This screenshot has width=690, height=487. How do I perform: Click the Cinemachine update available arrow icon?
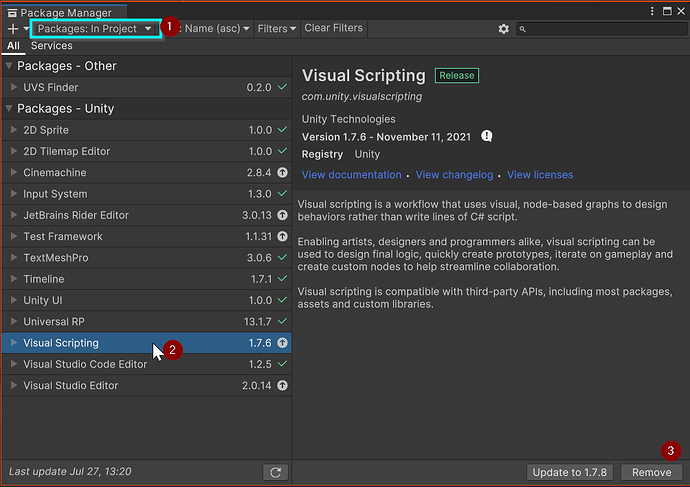click(x=283, y=173)
